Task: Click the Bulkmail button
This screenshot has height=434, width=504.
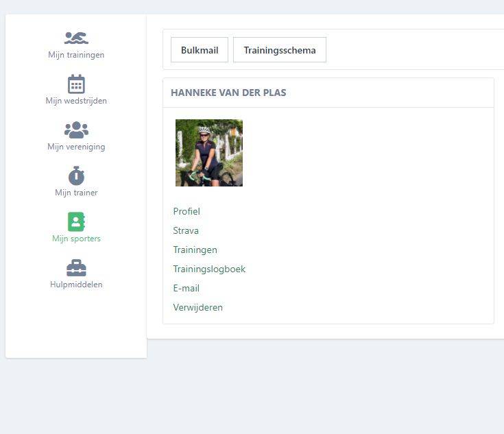Action: pos(200,50)
